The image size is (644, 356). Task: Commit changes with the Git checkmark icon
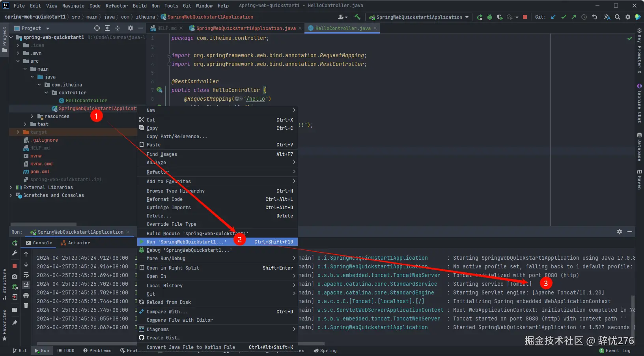click(x=564, y=17)
